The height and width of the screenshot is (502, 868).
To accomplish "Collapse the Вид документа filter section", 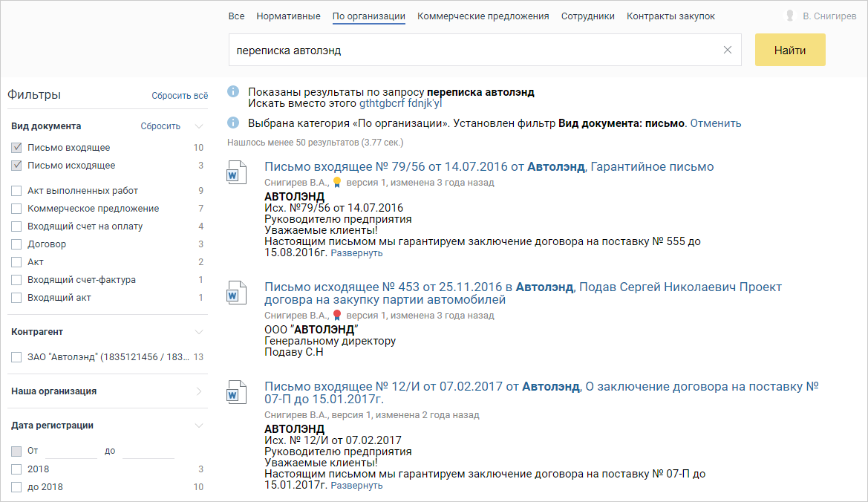I will click(x=198, y=126).
